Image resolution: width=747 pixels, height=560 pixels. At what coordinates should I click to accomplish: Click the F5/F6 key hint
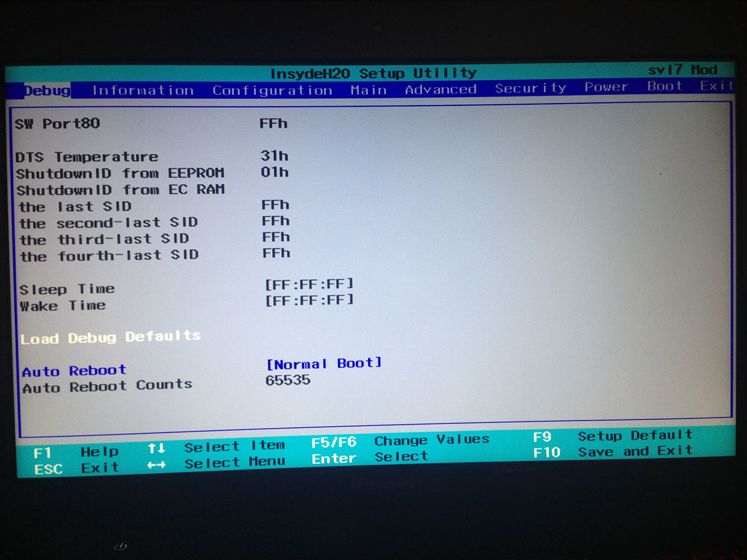(x=334, y=442)
